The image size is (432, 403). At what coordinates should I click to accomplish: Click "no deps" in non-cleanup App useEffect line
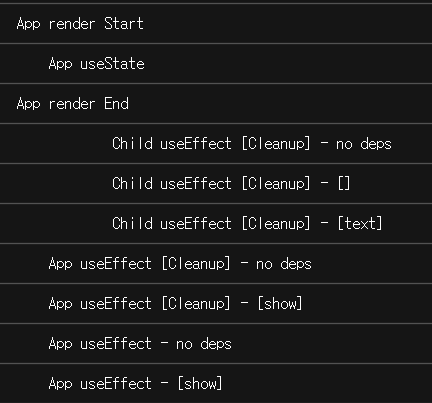204,344
